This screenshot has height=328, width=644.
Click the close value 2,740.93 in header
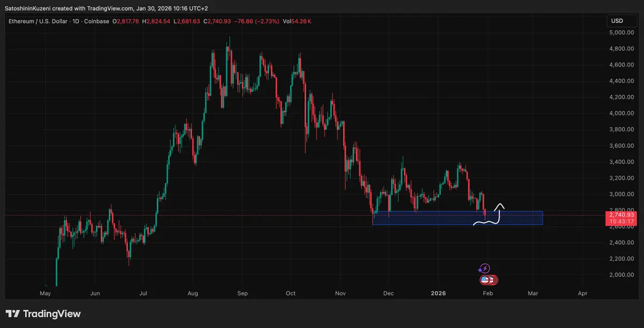click(x=220, y=21)
